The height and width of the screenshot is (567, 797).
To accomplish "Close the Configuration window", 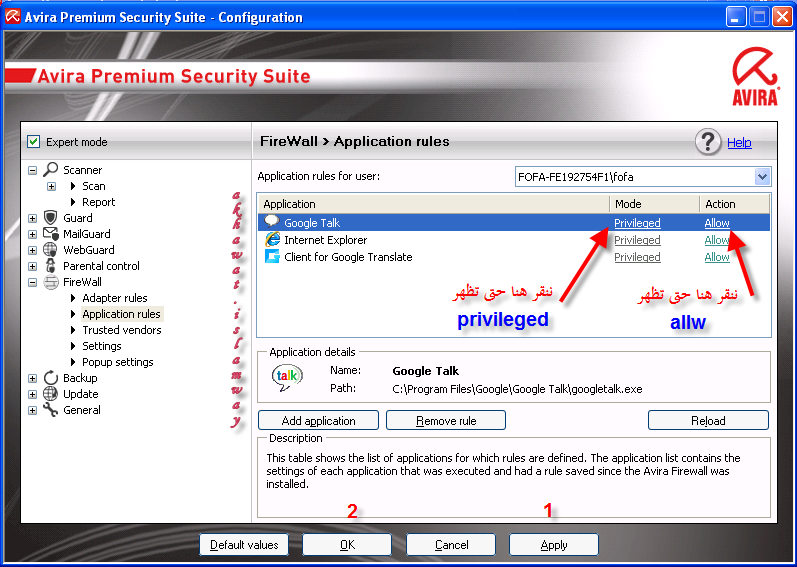I will click(782, 17).
